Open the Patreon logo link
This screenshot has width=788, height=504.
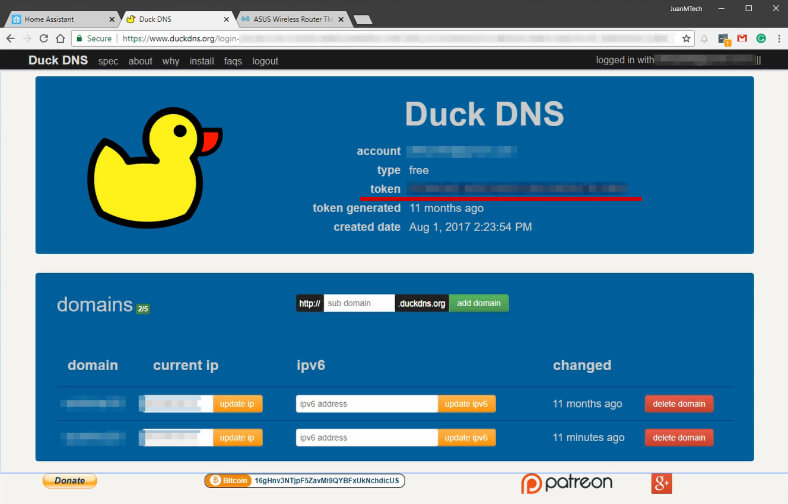(x=566, y=483)
